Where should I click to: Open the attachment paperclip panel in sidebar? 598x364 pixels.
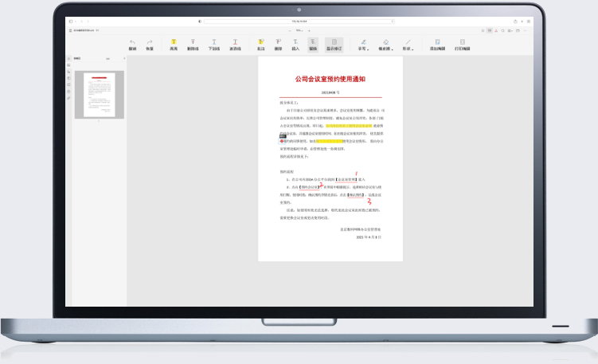coord(68,97)
